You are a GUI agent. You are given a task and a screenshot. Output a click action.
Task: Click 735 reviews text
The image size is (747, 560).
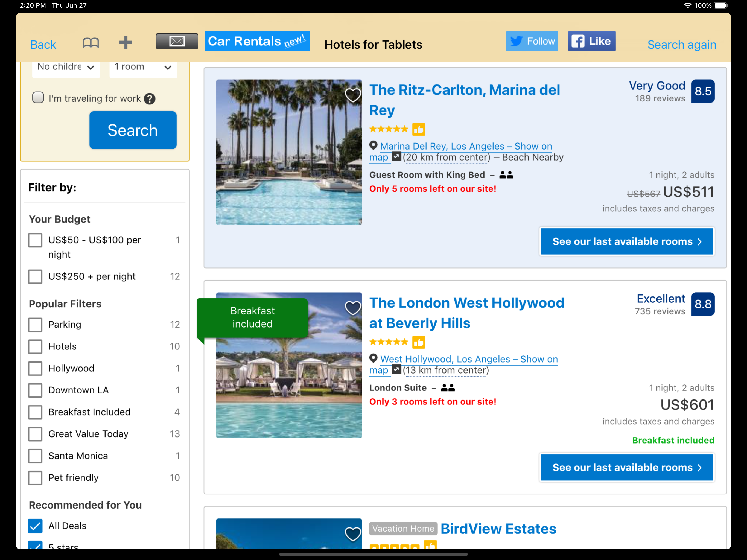click(x=660, y=311)
